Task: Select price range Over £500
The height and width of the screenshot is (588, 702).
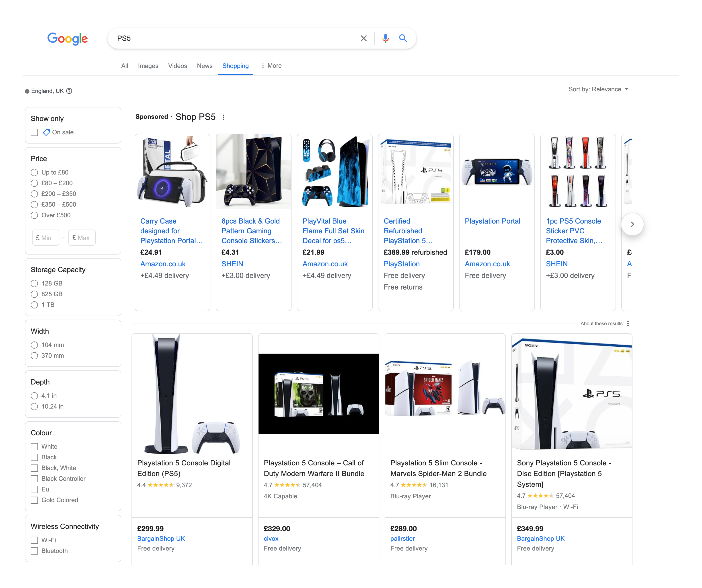Action: click(x=34, y=215)
